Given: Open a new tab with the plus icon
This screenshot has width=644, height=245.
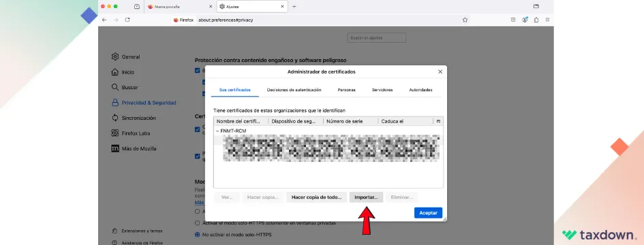Looking at the screenshot, I should coord(294,7).
